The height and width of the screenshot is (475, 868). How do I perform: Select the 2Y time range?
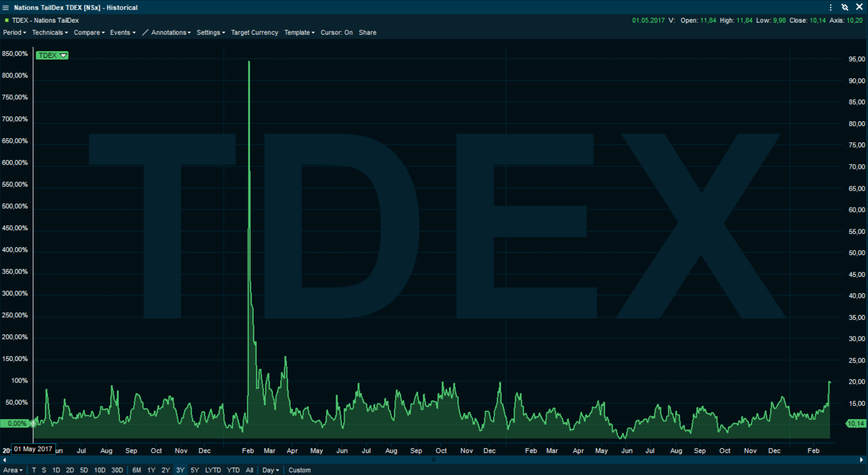pyautogui.click(x=166, y=470)
